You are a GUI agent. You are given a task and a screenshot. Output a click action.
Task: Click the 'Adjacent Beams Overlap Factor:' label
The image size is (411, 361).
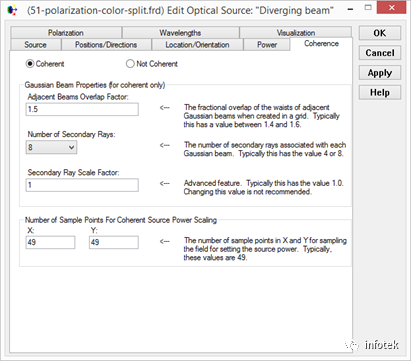tap(78, 97)
